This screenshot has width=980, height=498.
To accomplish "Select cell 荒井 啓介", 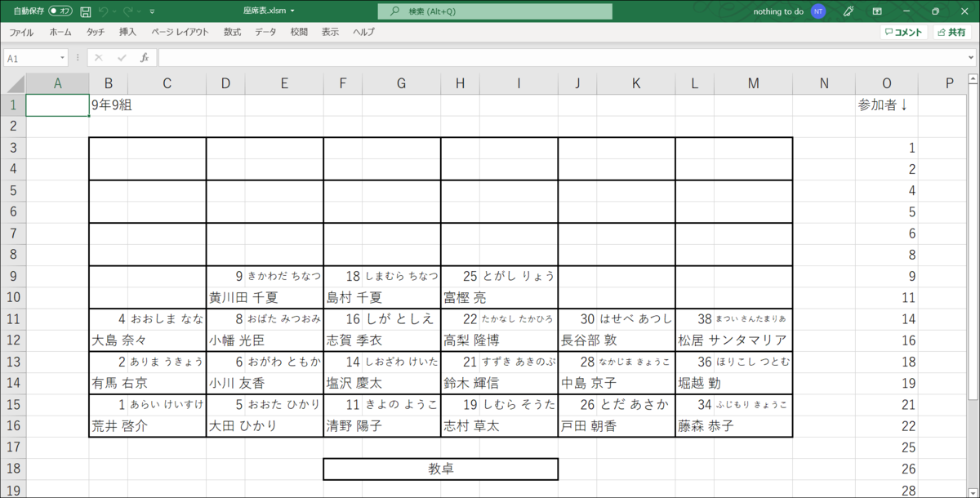I will pos(148,426).
